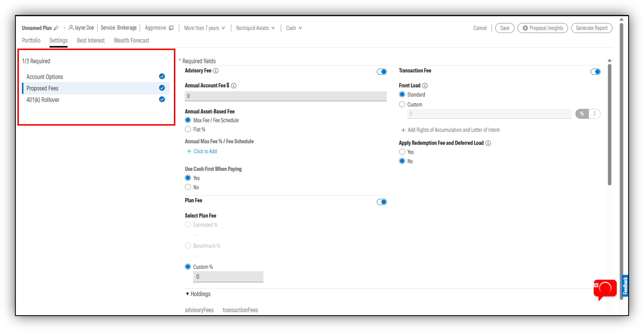Open Proposal Insights
This screenshot has height=331, width=644.
(x=543, y=28)
